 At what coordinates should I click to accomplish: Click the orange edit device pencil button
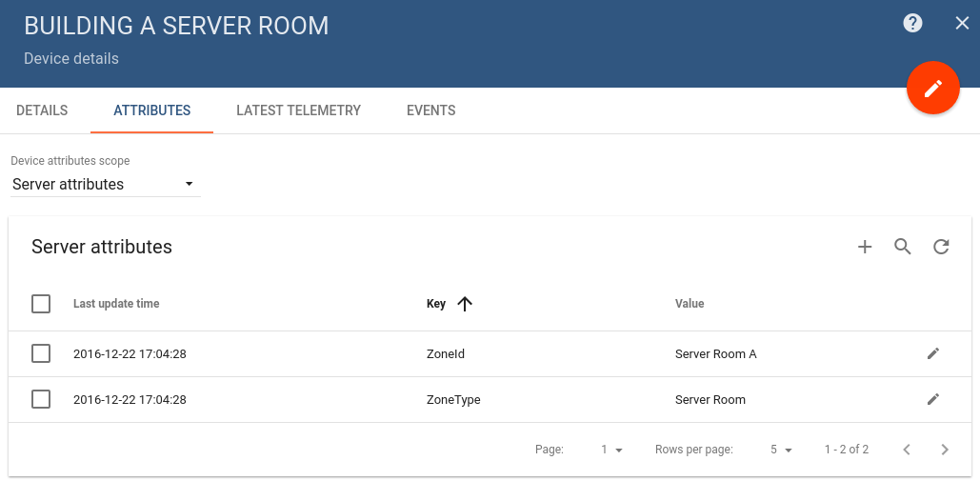coord(932,88)
